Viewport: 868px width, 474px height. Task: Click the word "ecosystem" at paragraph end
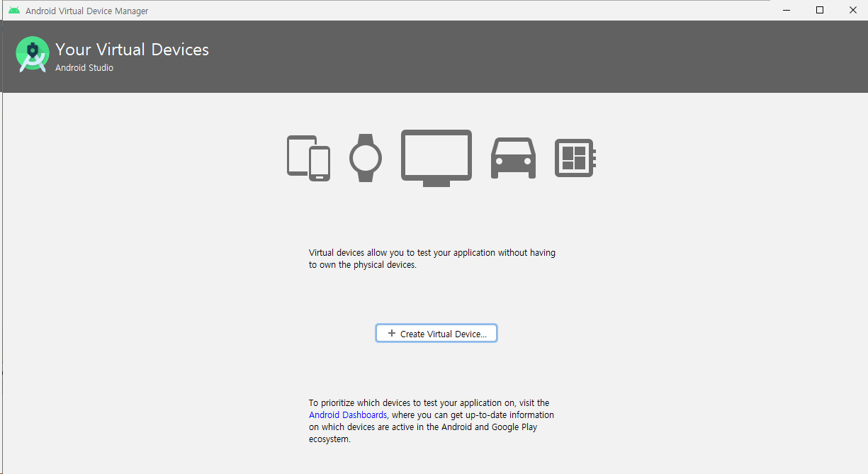point(329,439)
